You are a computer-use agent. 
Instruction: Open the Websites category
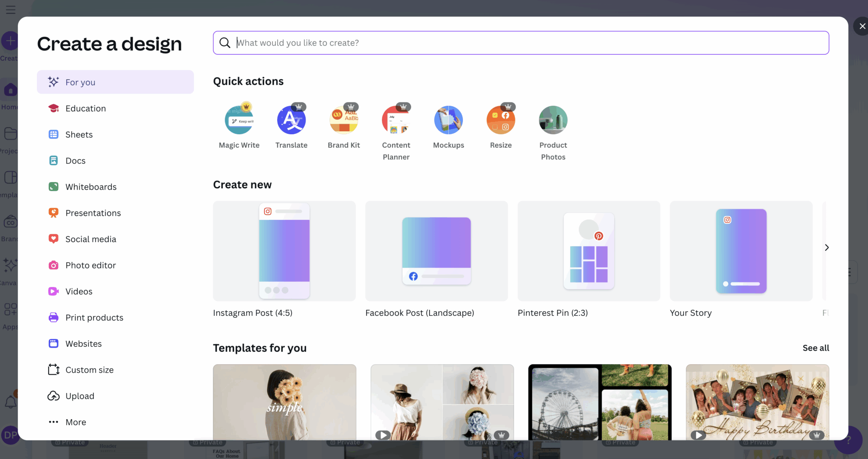click(115, 344)
